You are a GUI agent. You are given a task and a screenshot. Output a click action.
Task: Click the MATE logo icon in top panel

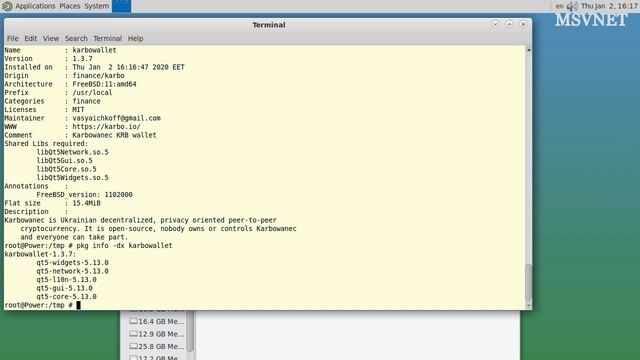(x=7, y=6)
